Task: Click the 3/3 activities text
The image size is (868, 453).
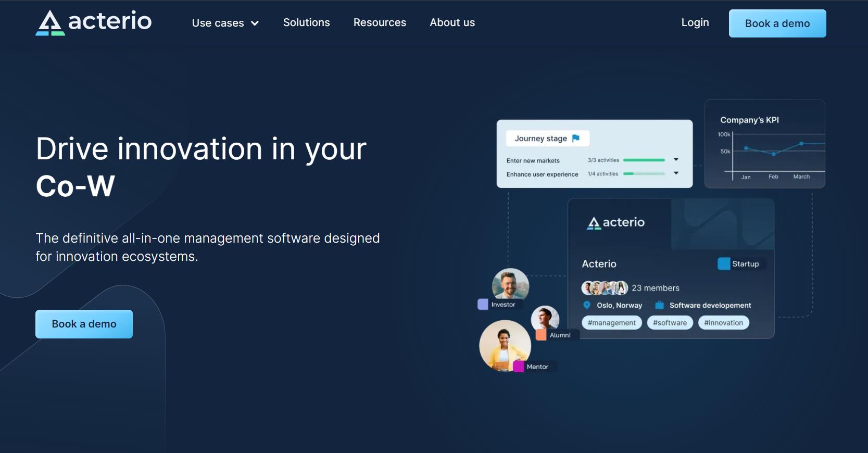Action: click(x=603, y=160)
